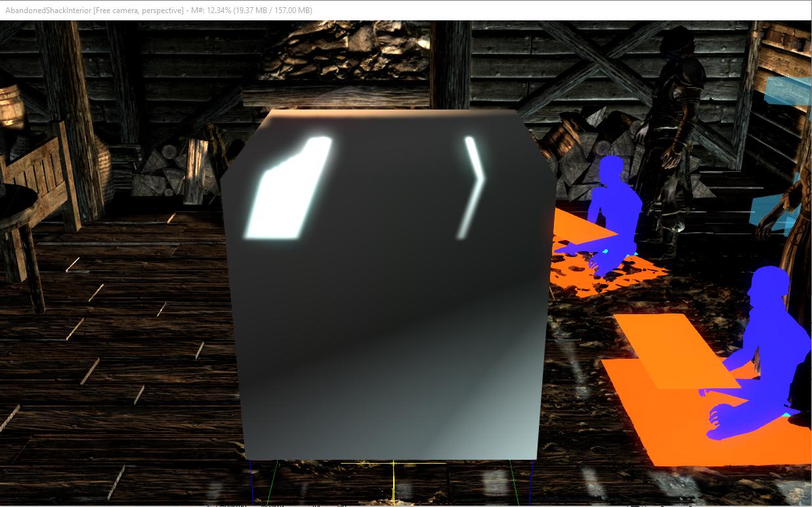Select the light blue translucent box at top right

click(788, 91)
